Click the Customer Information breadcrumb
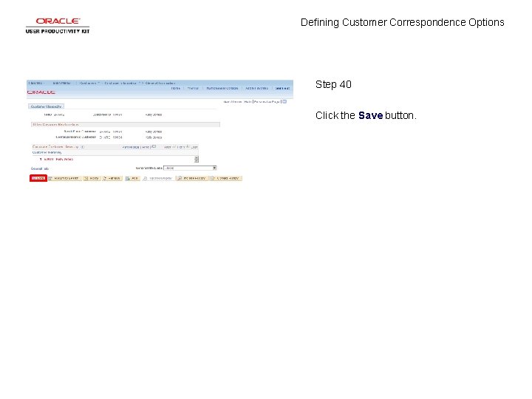This screenshot has height=399, width=532. [x=120, y=83]
